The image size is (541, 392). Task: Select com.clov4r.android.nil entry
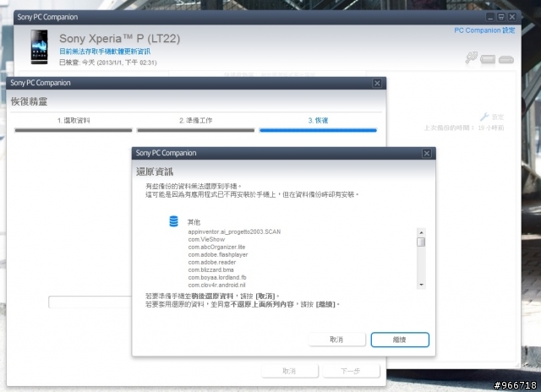(216, 285)
